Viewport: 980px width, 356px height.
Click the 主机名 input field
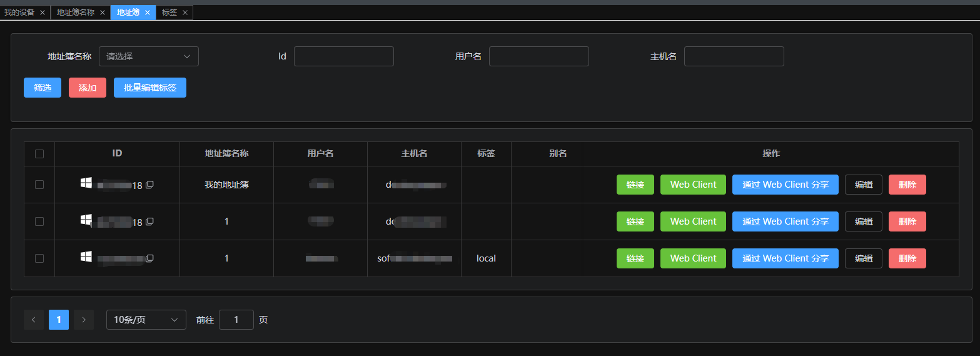[x=734, y=56]
